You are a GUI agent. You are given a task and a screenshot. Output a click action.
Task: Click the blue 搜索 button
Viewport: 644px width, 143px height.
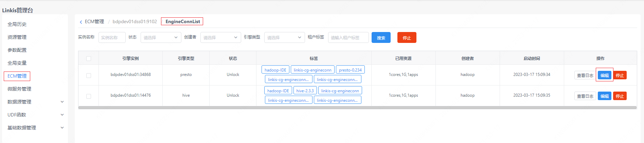[381, 37]
